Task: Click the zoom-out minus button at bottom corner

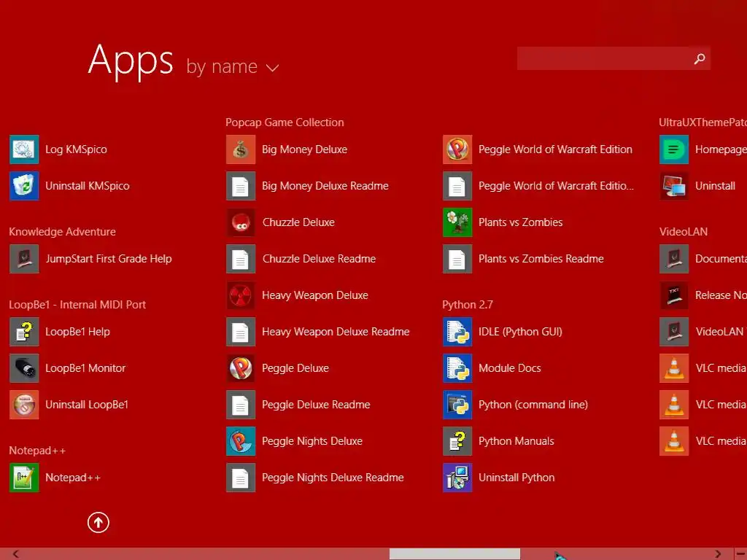Action: point(740,554)
